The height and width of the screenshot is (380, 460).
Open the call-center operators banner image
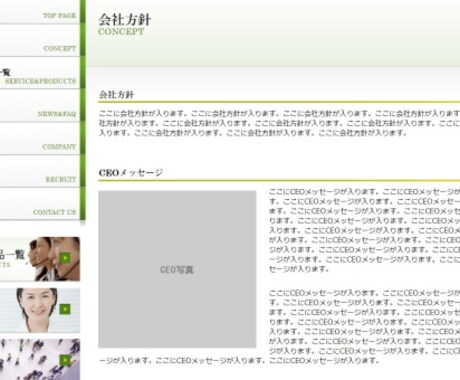coord(40,259)
